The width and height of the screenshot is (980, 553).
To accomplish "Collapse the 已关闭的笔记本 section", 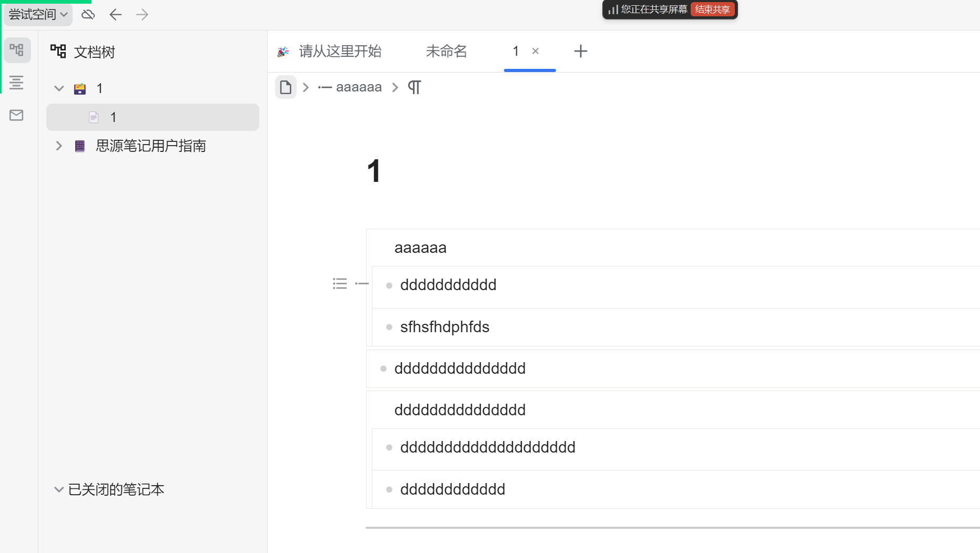I will point(58,489).
